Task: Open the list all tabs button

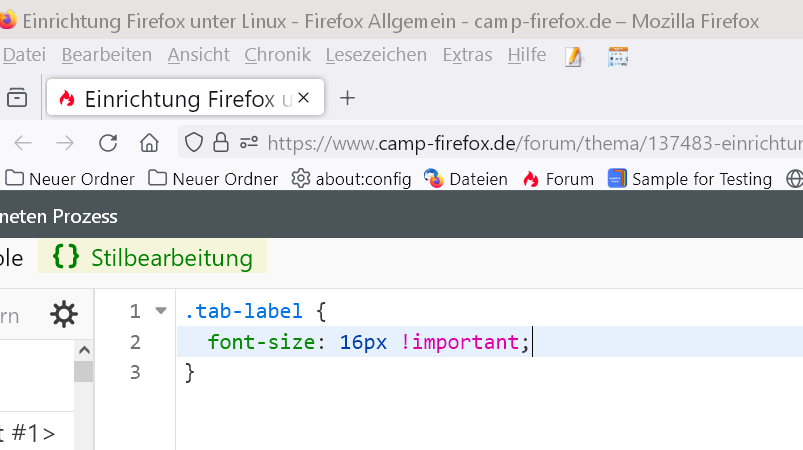Action: pyautogui.click(x=16, y=98)
